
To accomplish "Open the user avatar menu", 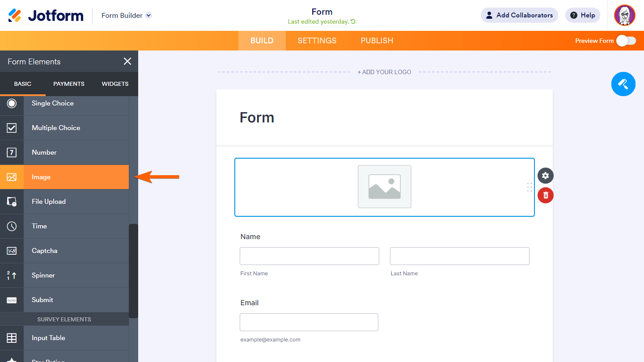I will (624, 15).
